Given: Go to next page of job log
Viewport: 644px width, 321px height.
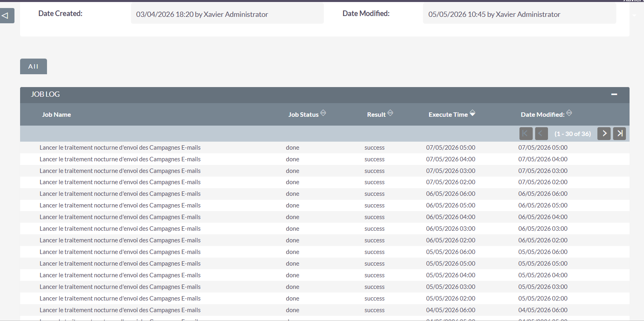Looking at the screenshot, I should click(x=604, y=134).
